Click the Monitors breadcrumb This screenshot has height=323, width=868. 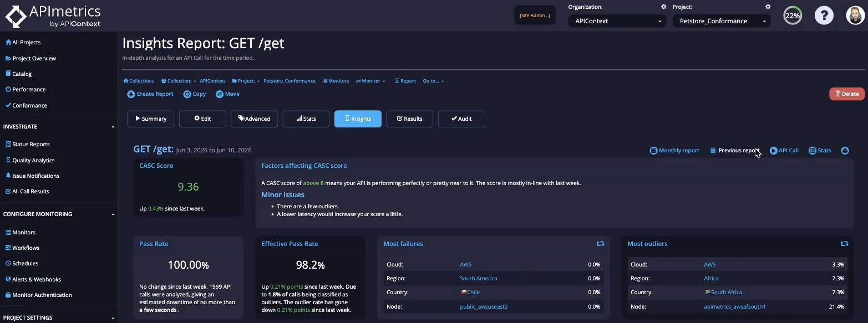point(336,81)
